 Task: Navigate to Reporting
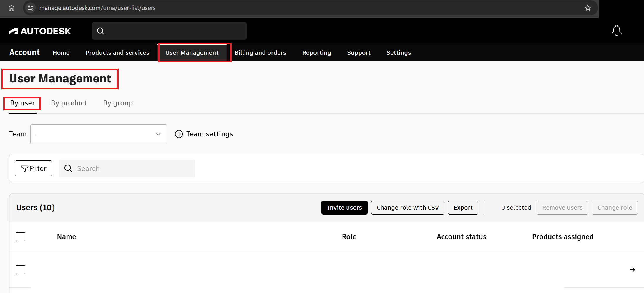coord(317,53)
